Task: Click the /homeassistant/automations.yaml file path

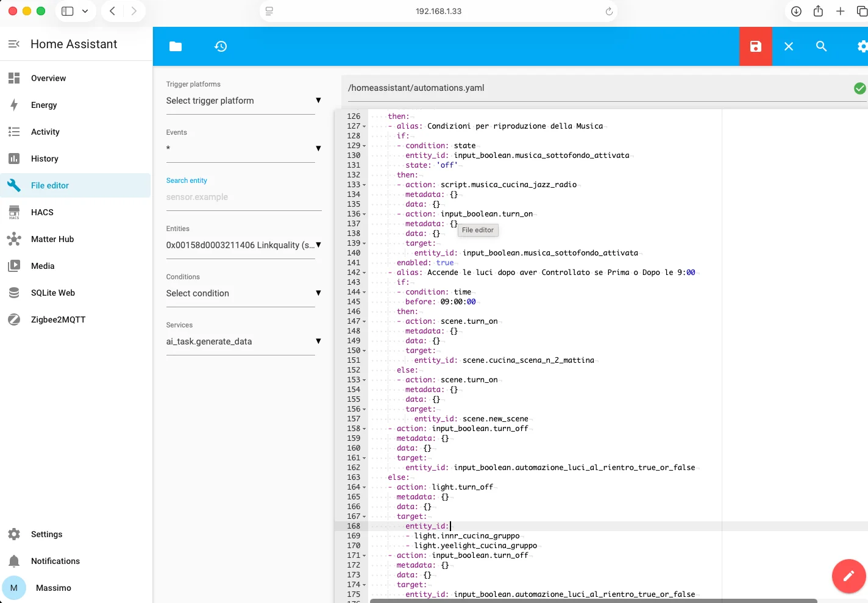Action: tap(416, 88)
